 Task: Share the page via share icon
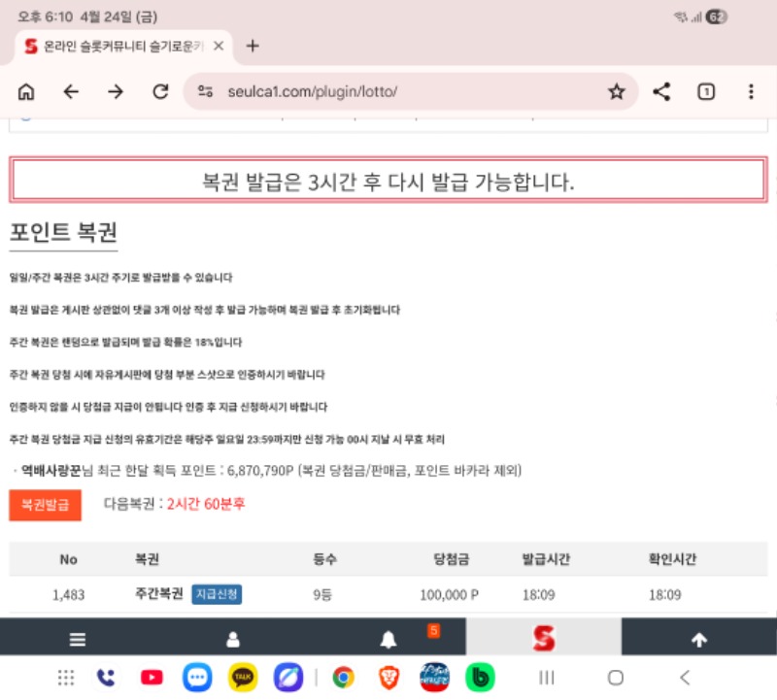pyautogui.click(x=661, y=91)
